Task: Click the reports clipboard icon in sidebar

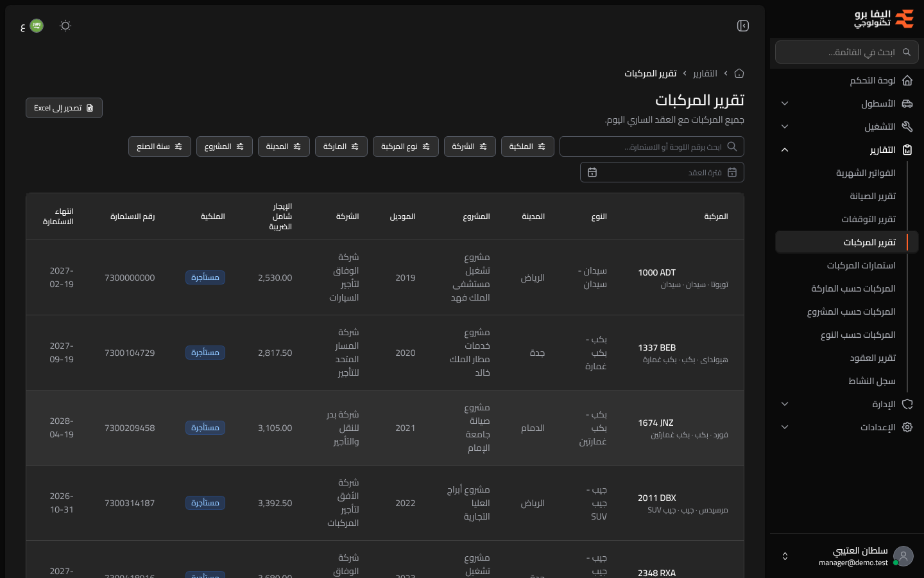Action: tap(907, 150)
